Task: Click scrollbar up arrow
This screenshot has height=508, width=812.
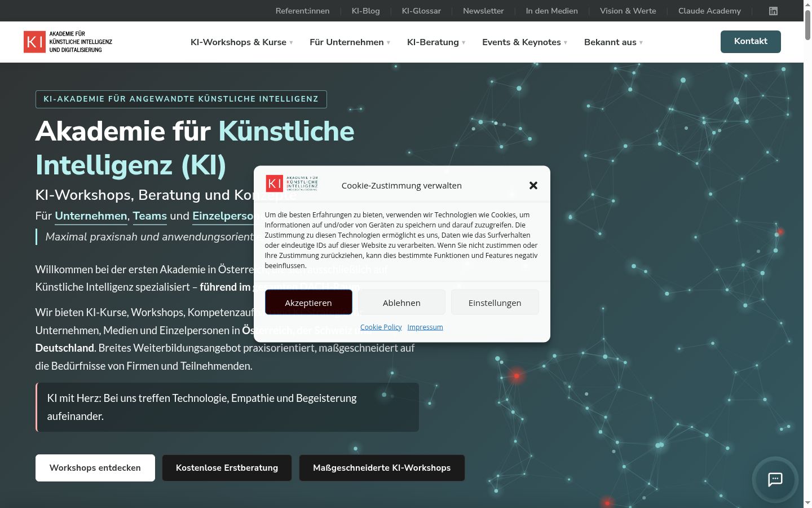Action: [x=807, y=4]
